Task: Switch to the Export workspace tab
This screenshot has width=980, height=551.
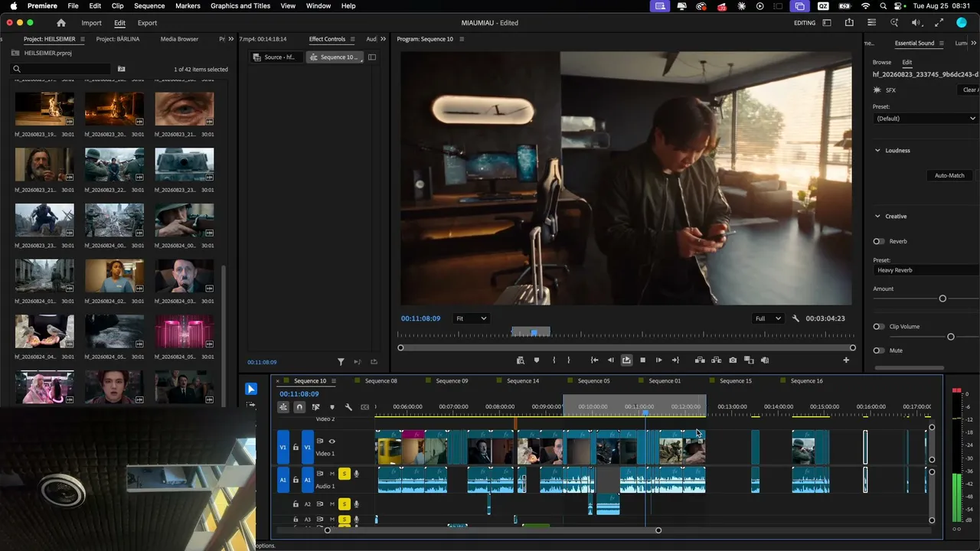Action: tap(147, 23)
